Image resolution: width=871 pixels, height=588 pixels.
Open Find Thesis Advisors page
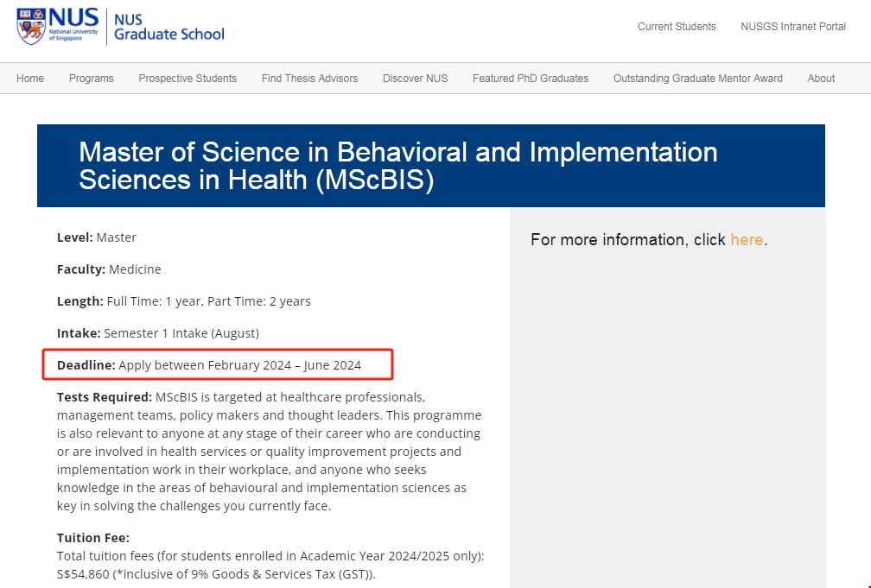click(x=309, y=78)
